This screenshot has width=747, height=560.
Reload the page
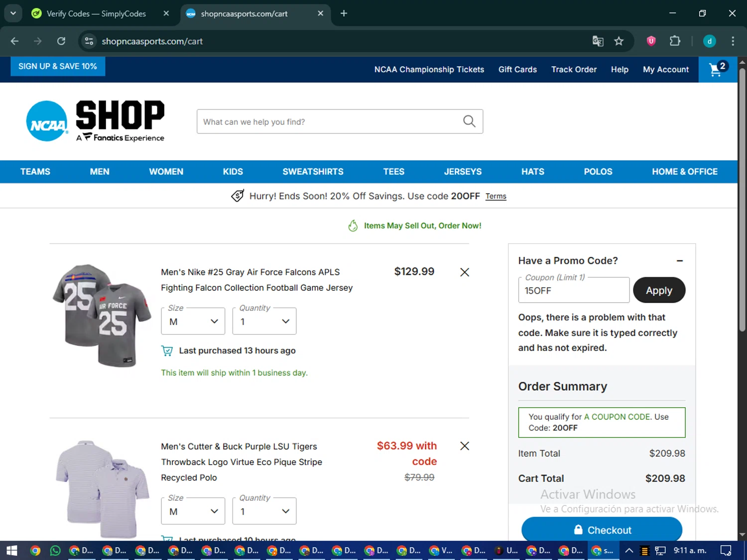click(x=61, y=41)
